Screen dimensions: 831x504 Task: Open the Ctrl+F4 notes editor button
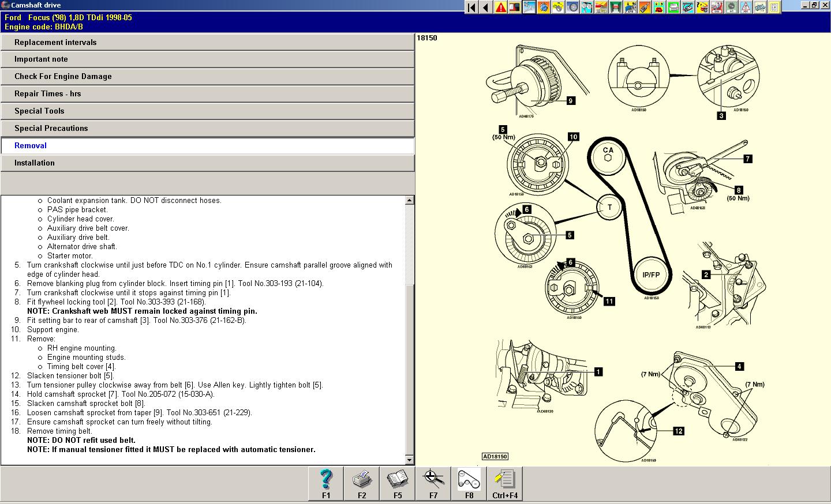pos(505,483)
